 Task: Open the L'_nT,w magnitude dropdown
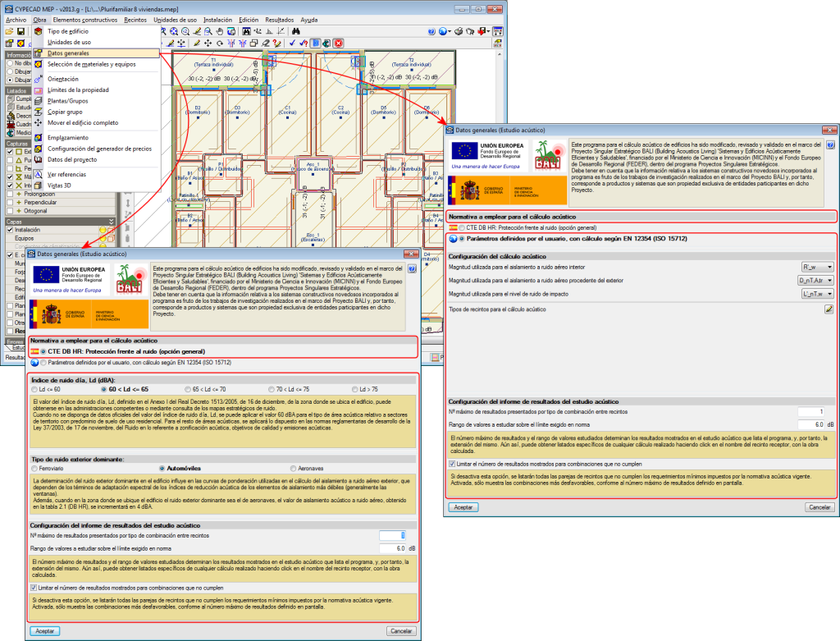coord(818,294)
